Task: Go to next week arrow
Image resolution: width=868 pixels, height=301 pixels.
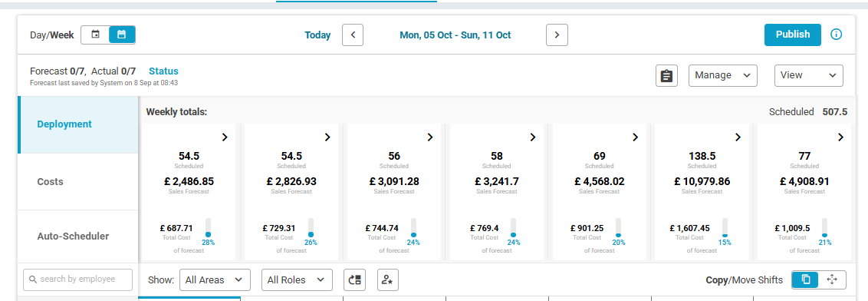Action: (557, 35)
